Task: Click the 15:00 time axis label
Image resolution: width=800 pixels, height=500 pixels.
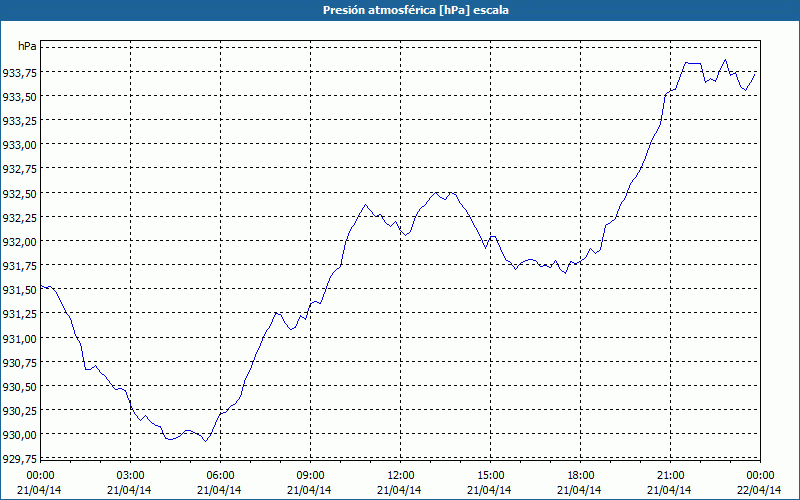Action: point(490,476)
